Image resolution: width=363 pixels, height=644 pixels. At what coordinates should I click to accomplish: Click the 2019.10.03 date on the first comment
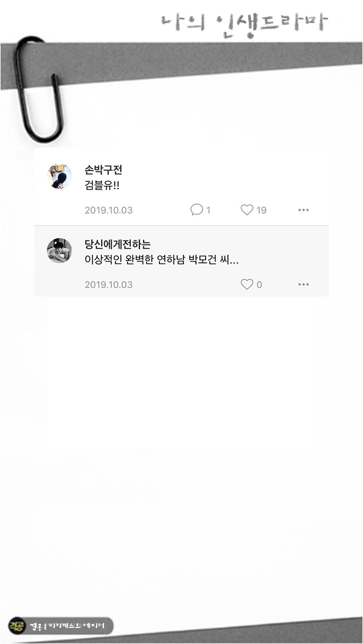point(108,210)
